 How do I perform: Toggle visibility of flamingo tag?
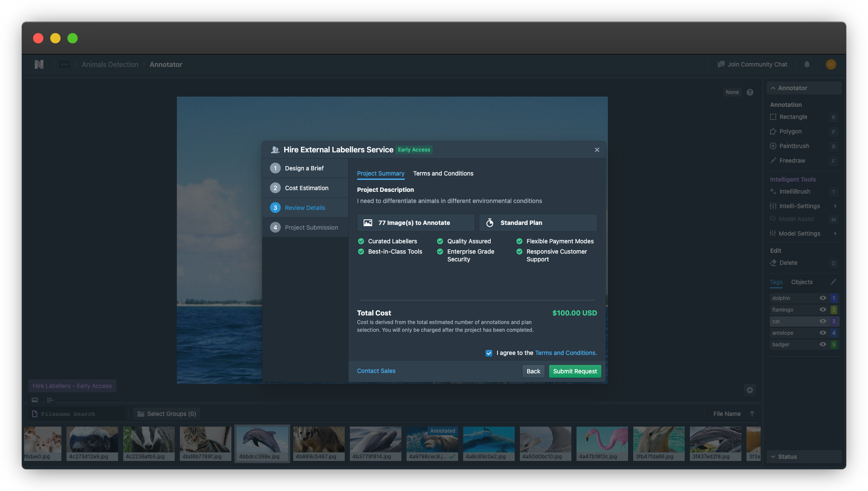(823, 309)
